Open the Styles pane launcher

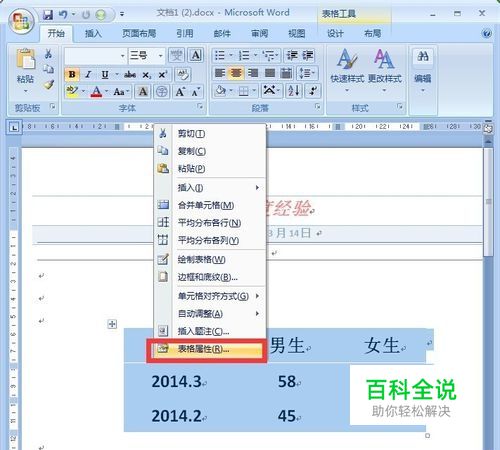(400, 107)
